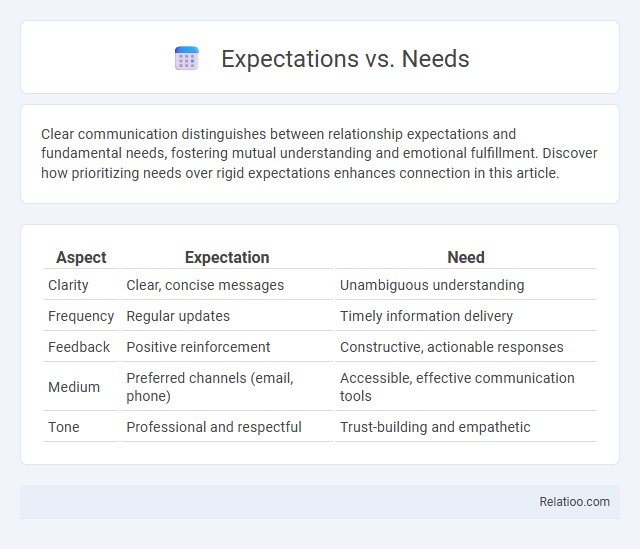Click the 'Frequency' row label
The width and height of the screenshot is (640, 549).
tap(81, 316)
